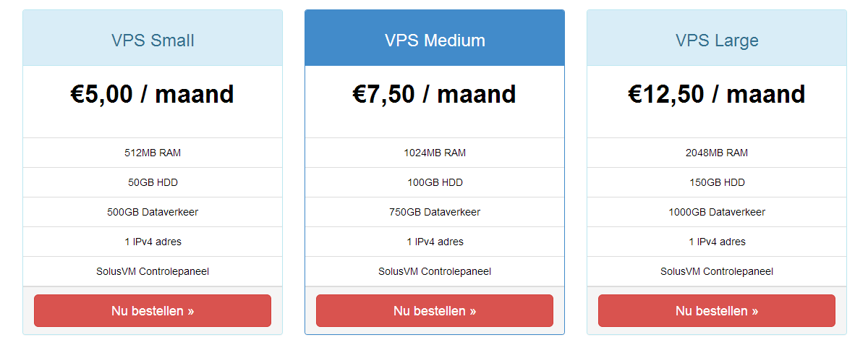Select the 1024MB RAM row
This screenshot has height=353, width=868.
(435, 153)
